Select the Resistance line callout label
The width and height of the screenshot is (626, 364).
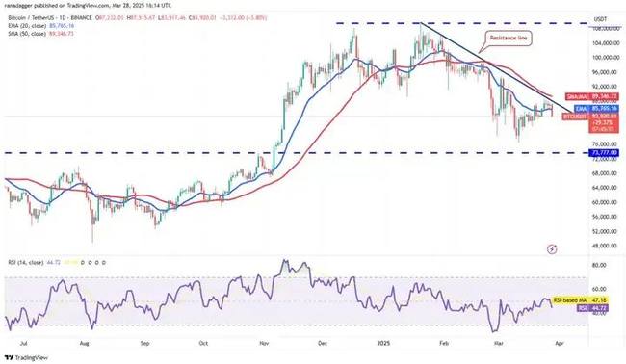pos(509,38)
